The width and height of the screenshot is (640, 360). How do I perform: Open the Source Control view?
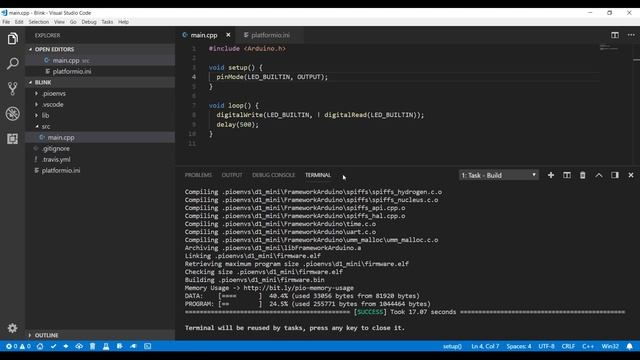click(13, 89)
